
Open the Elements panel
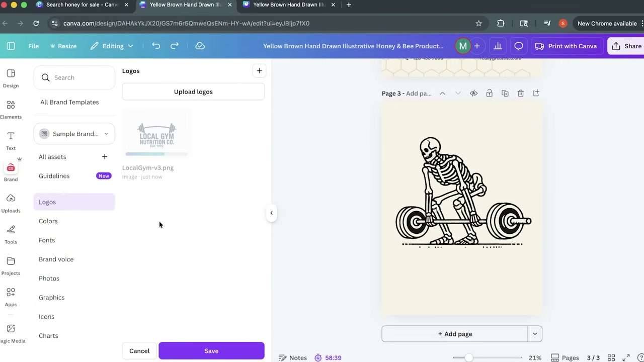pyautogui.click(x=11, y=109)
